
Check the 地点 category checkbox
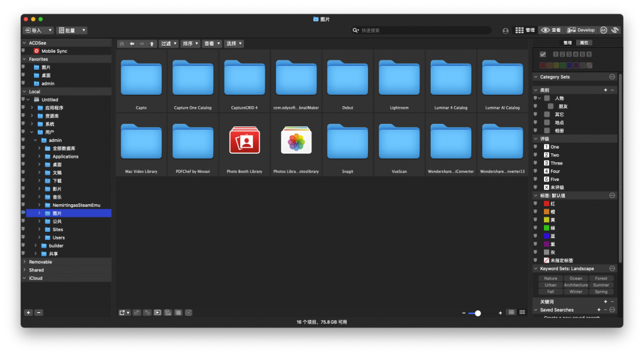(x=547, y=123)
